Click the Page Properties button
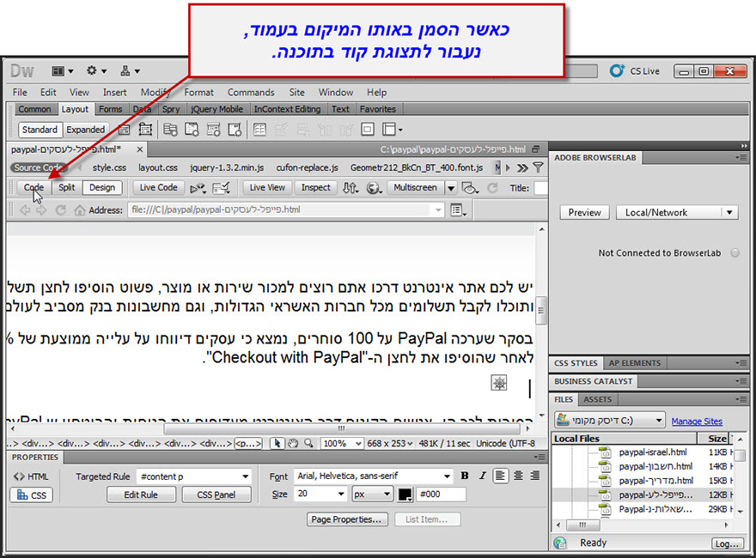756x558 pixels. point(347,519)
